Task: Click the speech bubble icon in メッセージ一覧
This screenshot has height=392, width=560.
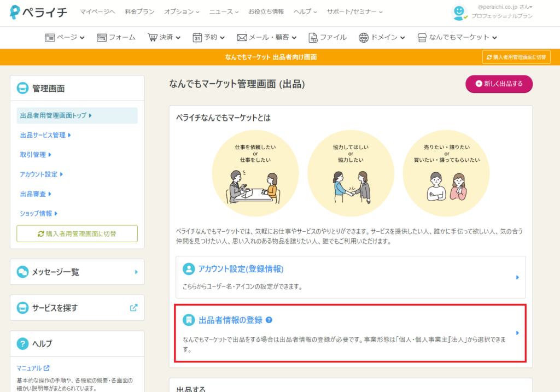Action: click(22, 272)
